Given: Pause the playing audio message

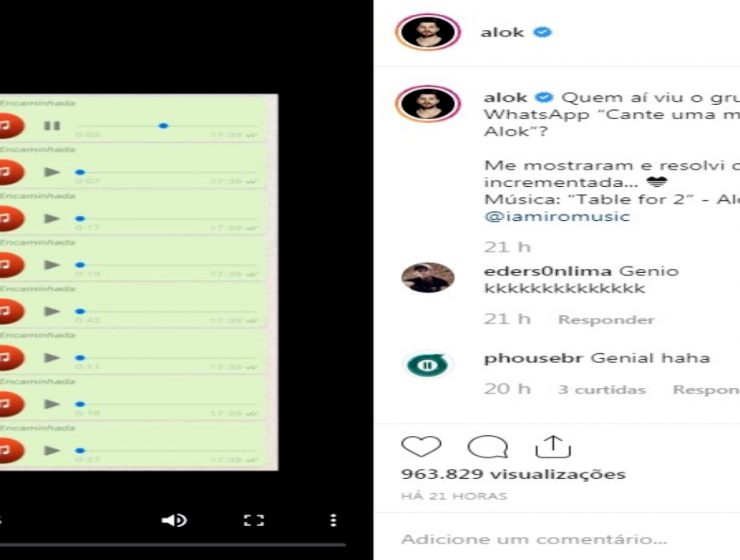Looking at the screenshot, I should coord(52,126).
